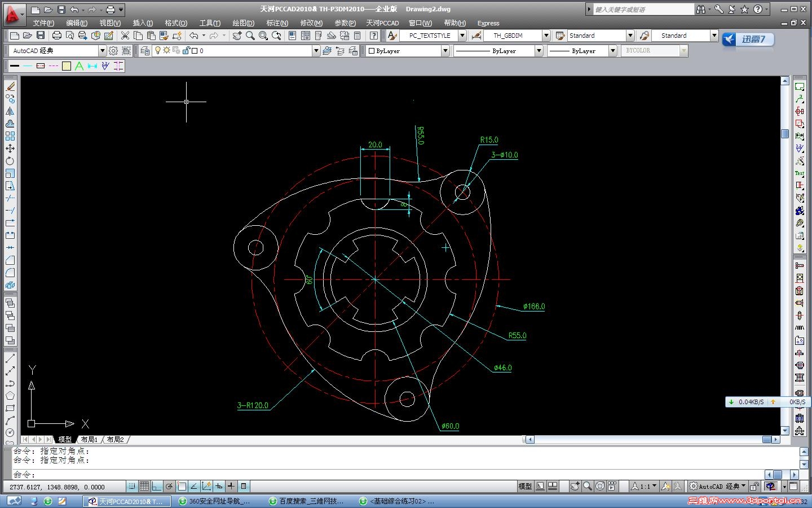The image size is (812, 508).
Task: Click the 迅雷7 button
Action: 748,40
